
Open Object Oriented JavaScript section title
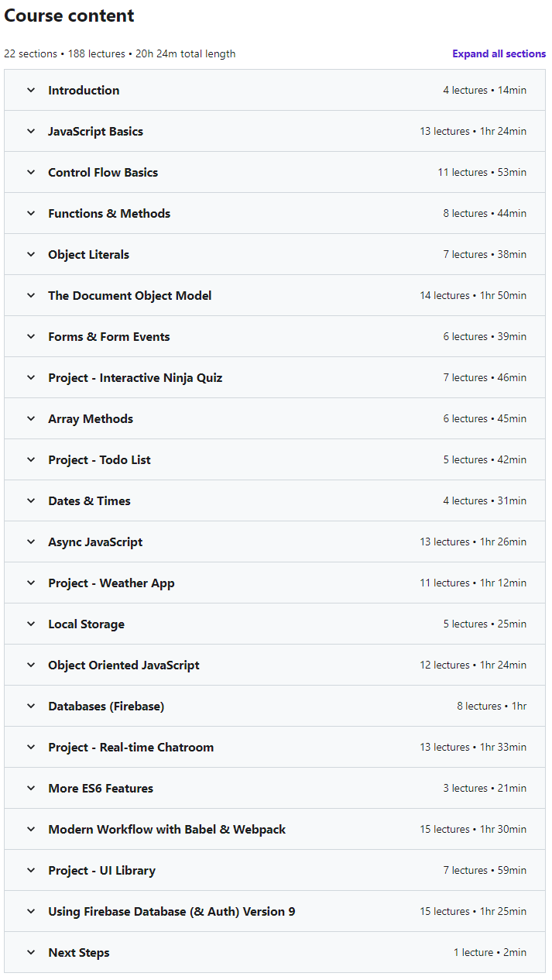coord(124,665)
